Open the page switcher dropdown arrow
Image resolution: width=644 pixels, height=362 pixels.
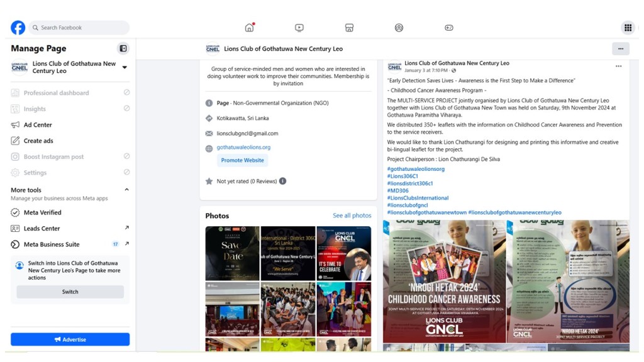pyautogui.click(x=125, y=67)
